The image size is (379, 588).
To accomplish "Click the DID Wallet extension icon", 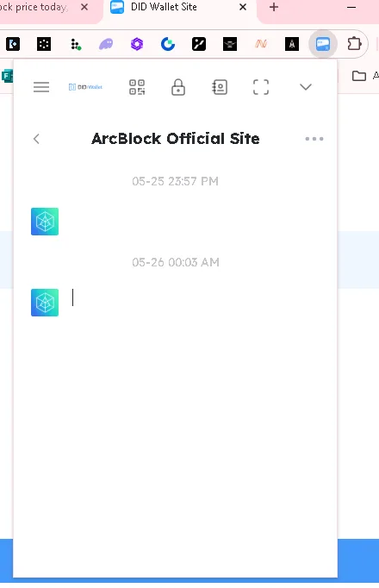I will [323, 44].
